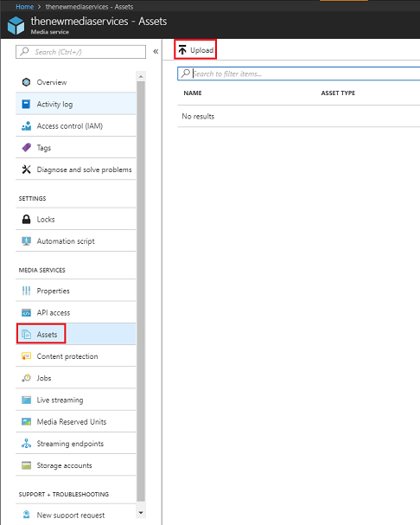Go to Properties under Media Services

[x=76, y=291]
